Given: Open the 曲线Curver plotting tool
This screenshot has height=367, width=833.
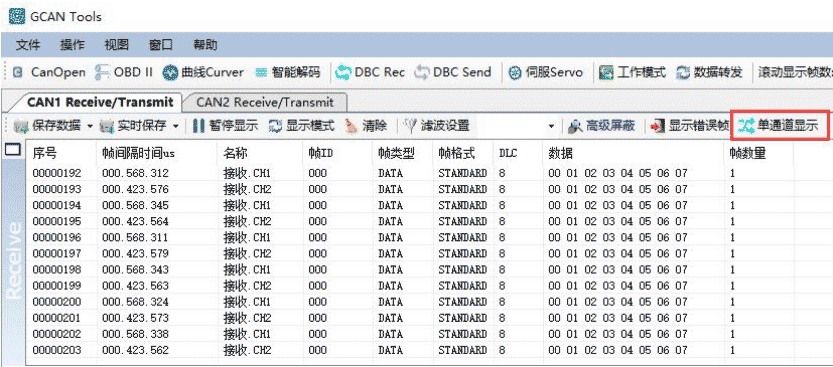Looking at the screenshot, I should 203,72.
